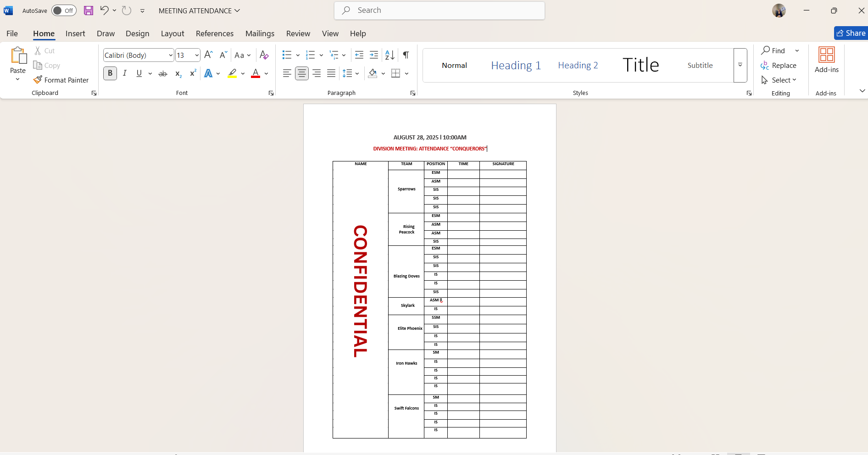Cut the selected content
Screen dimensions: 868x455
pos(45,51)
